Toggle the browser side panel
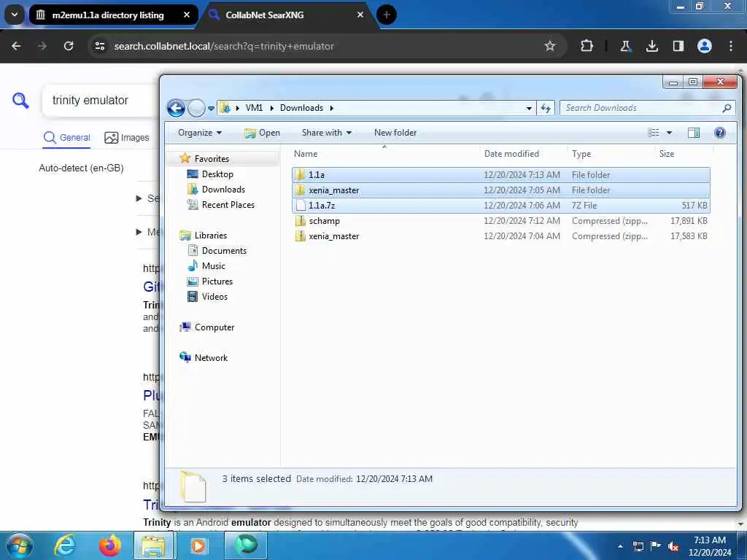Image resolution: width=747 pixels, height=560 pixels. click(678, 46)
